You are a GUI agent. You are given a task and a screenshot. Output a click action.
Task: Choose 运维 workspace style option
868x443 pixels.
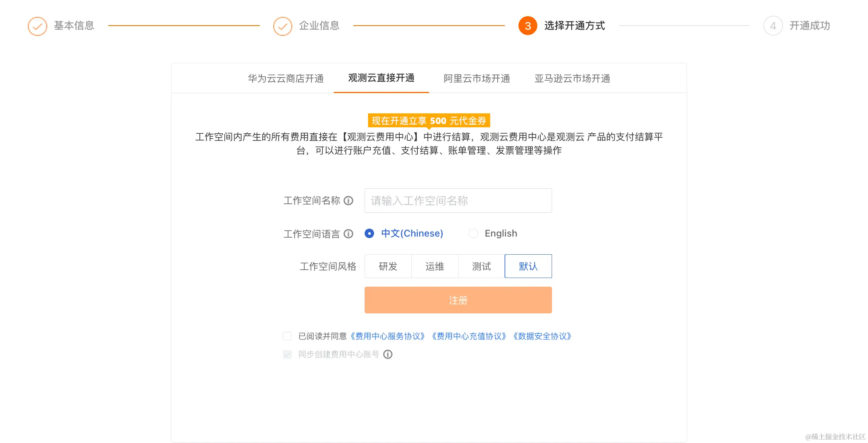pos(434,266)
